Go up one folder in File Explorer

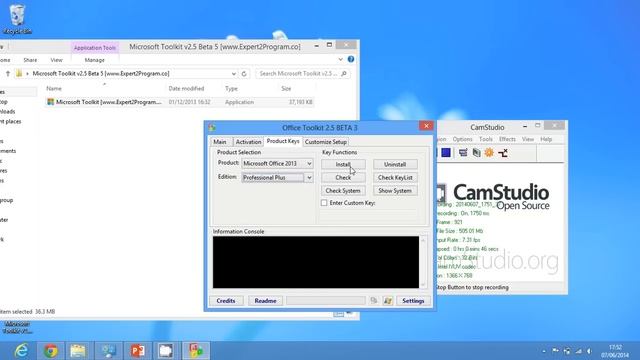point(7,73)
